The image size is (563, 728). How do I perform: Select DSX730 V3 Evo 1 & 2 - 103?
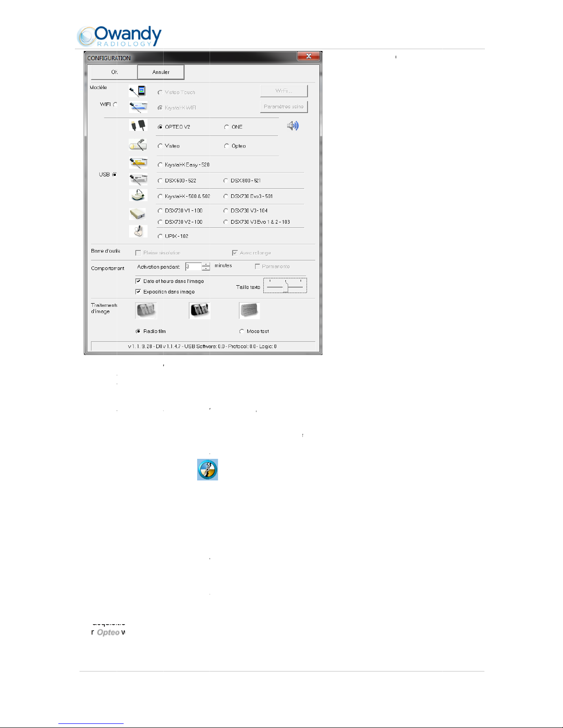257,222
